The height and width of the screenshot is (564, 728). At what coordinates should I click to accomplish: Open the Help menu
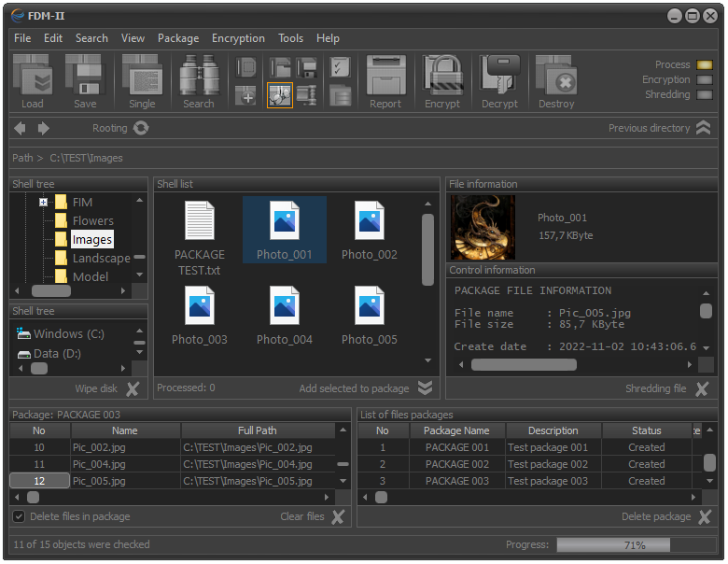pyautogui.click(x=328, y=38)
